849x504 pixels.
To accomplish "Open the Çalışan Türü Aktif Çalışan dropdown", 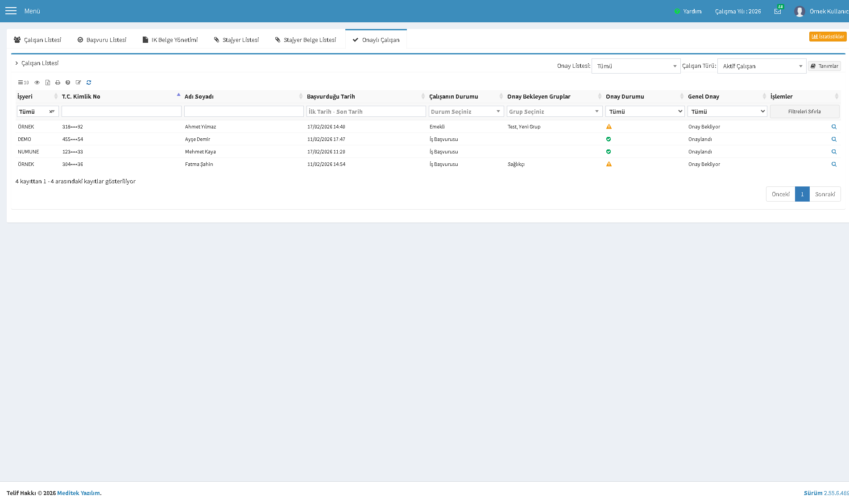I will pyautogui.click(x=762, y=66).
